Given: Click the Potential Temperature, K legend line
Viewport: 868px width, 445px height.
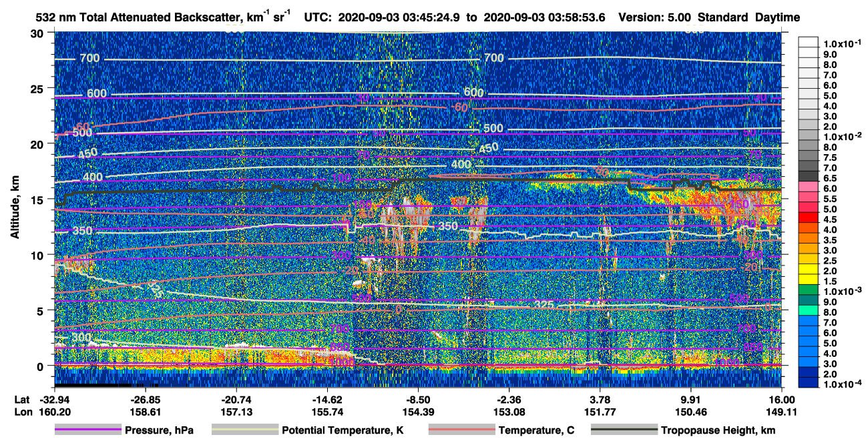Looking at the screenshot, I should tap(244, 430).
